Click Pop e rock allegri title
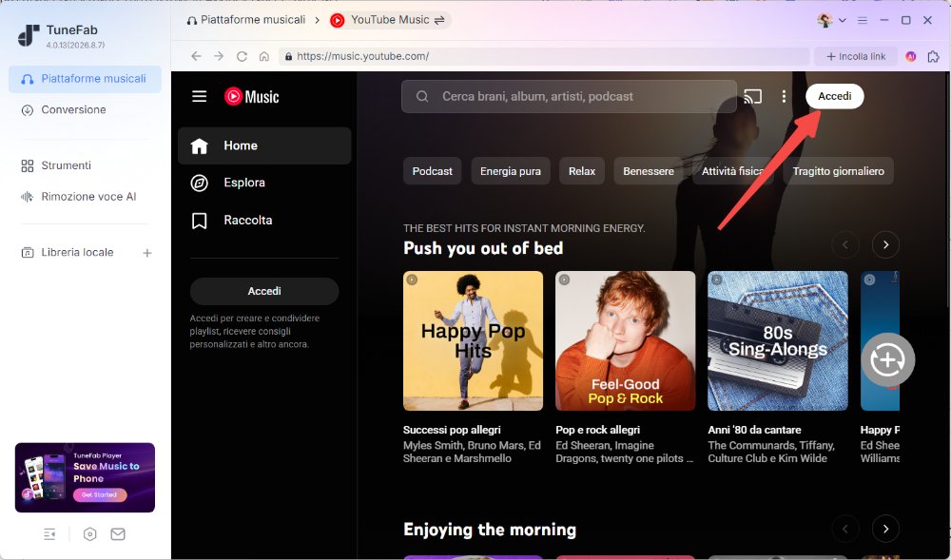 tap(597, 430)
